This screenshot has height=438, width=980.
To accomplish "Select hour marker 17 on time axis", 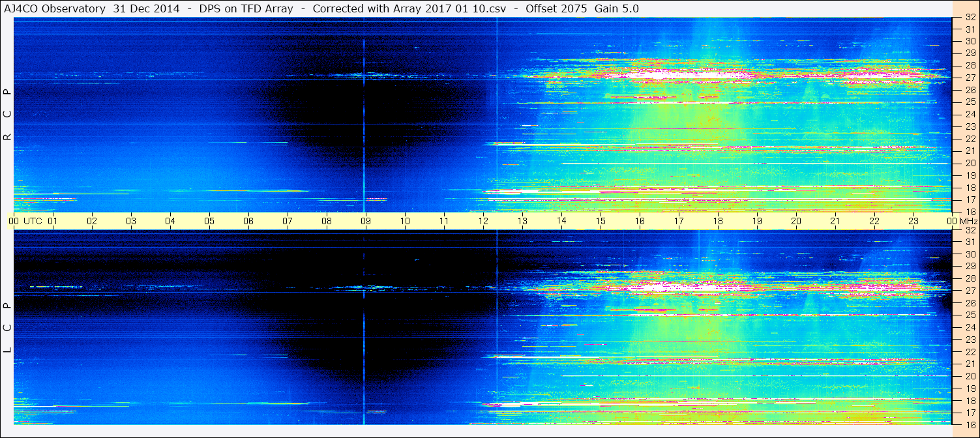I will coord(679,221).
